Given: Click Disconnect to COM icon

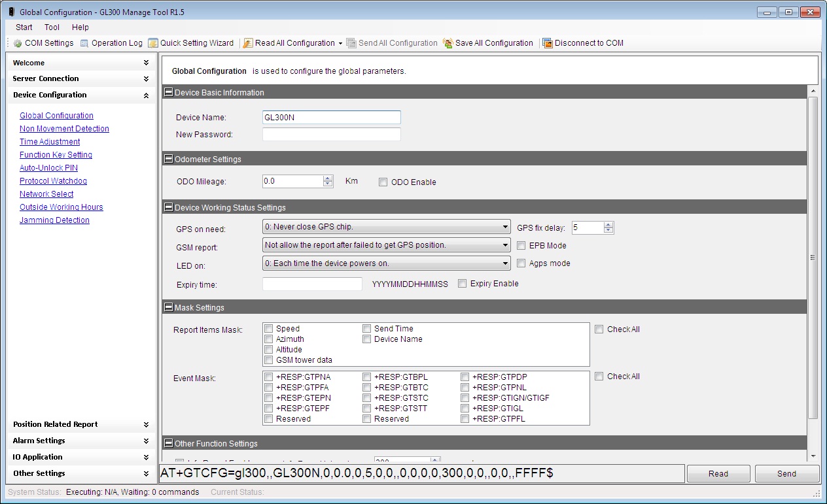Looking at the screenshot, I should [x=548, y=43].
